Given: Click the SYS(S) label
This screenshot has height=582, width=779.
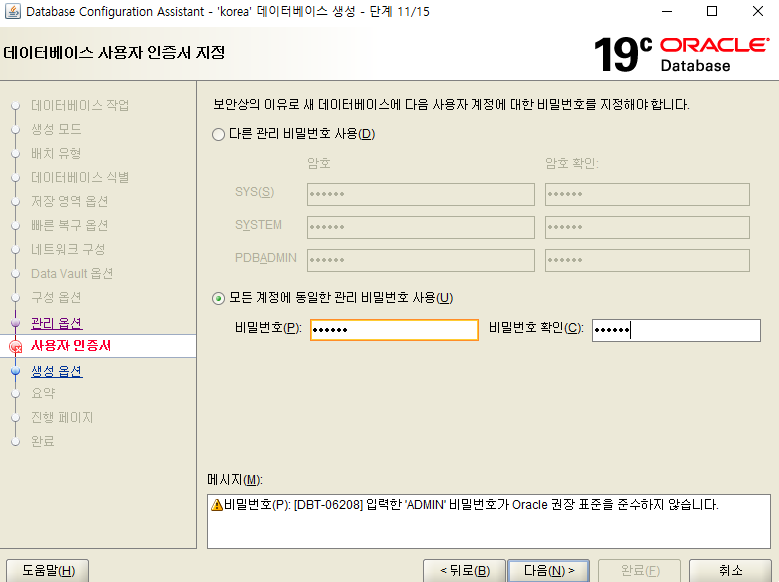Looking at the screenshot, I should point(254,192).
